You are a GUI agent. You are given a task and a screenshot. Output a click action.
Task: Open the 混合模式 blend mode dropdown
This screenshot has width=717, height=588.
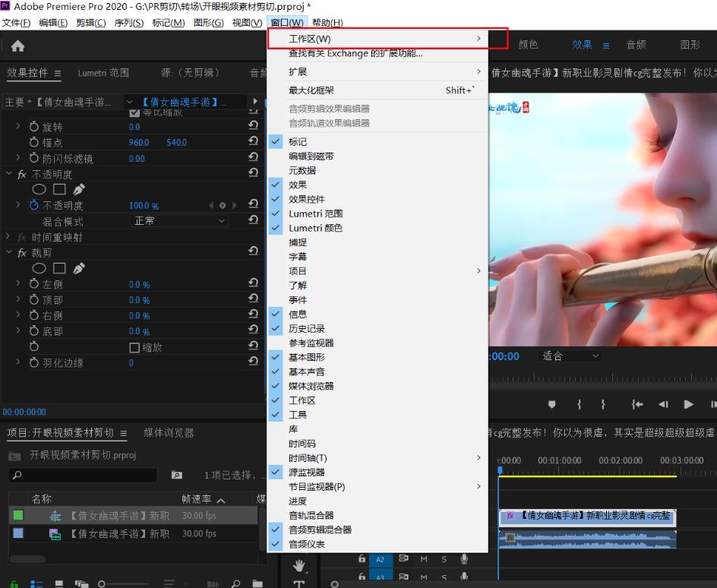point(178,221)
